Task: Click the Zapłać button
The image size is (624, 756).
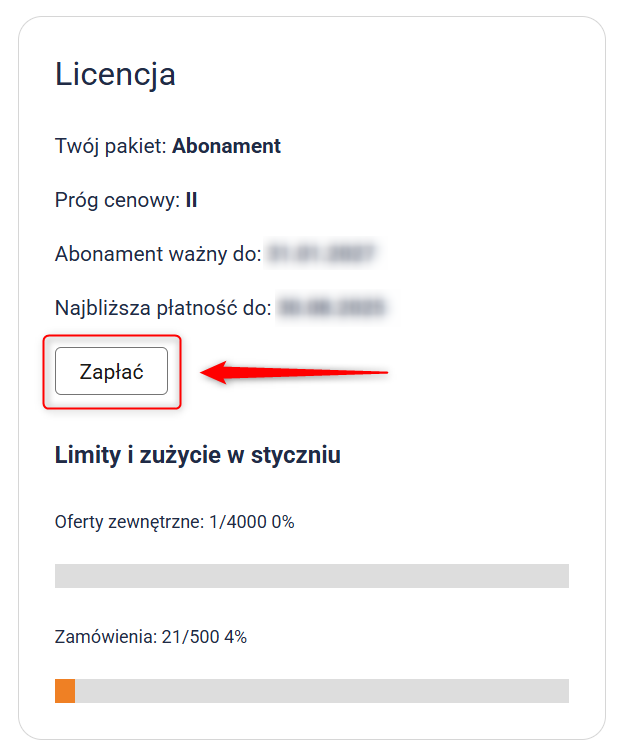Action: coord(111,372)
